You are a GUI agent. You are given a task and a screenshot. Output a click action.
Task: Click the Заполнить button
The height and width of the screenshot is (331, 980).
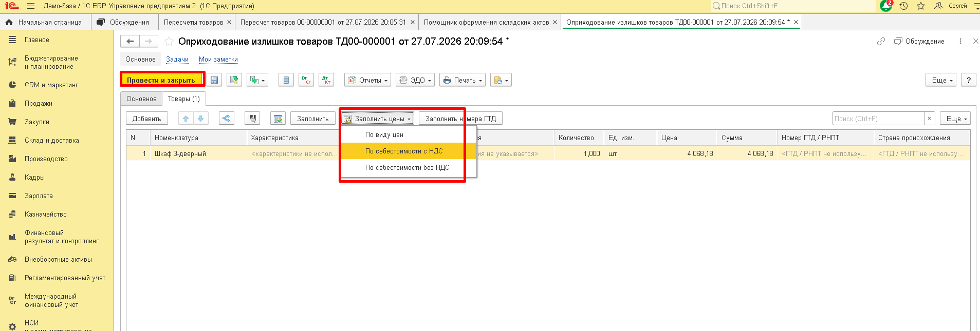[x=312, y=119]
